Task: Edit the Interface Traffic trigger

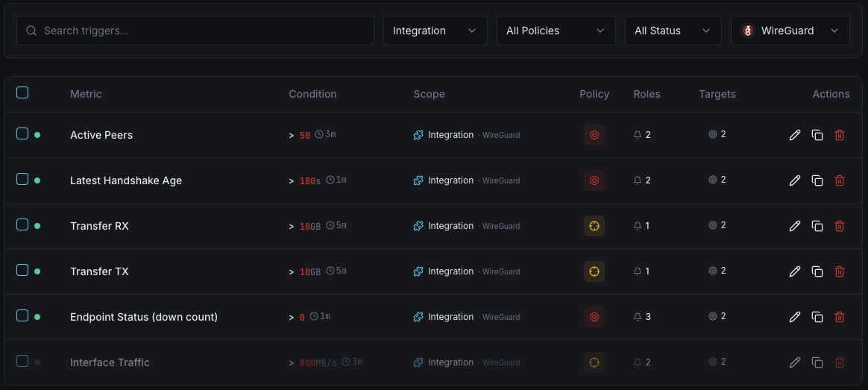Action: click(794, 362)
